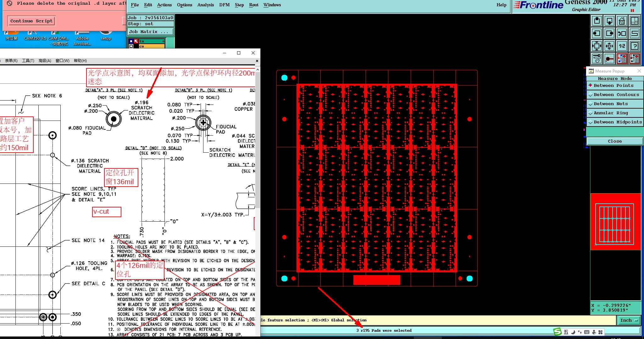Click the red panel overview thumbnail

pyautogui.click(x=615, y=222)
